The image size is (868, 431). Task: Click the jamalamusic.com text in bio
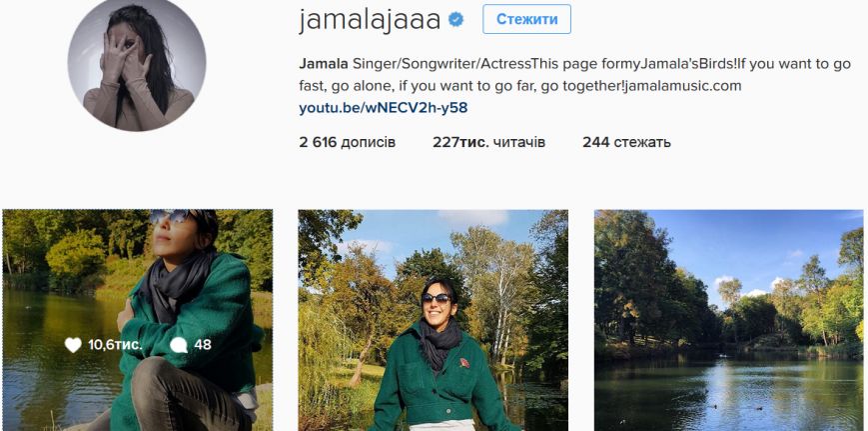[682, 86]
